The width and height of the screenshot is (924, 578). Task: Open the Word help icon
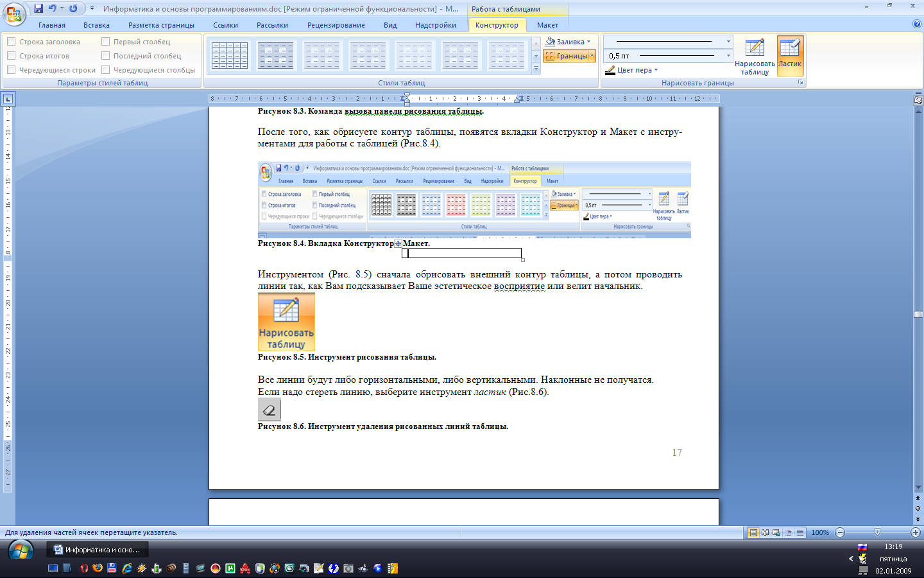pyautogui.click(x=916, y=24)
